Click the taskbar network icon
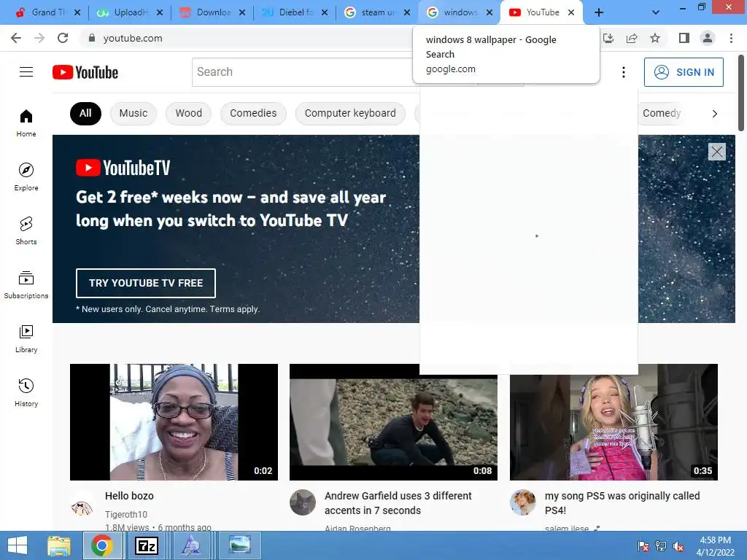 coord(661,545)
